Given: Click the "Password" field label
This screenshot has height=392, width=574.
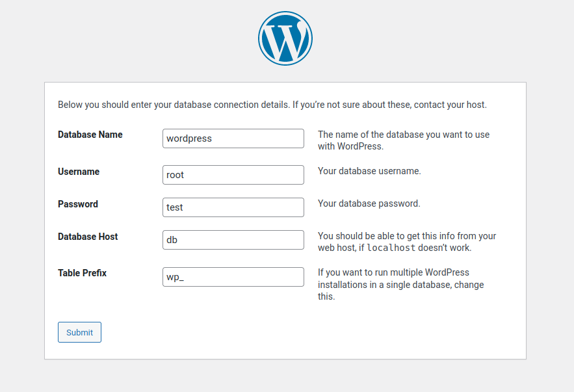Looking at the screenshot, I should pyautogui.click(x=78, y=204).
